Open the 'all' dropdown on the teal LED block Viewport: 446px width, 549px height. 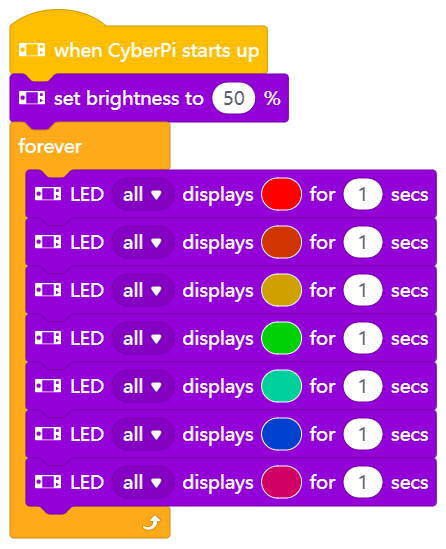(143, 386)
